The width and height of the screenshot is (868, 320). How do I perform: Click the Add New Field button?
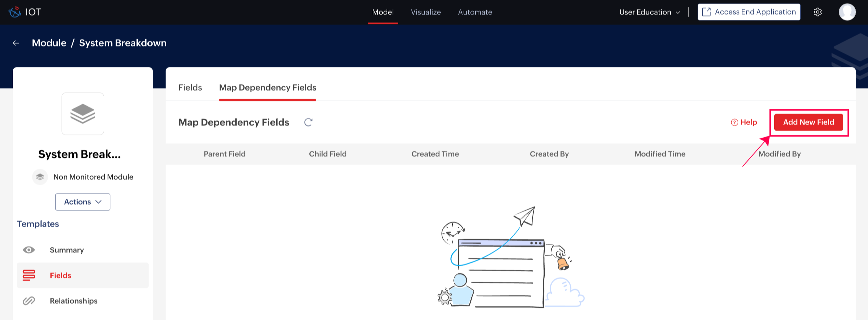(808, 122)
